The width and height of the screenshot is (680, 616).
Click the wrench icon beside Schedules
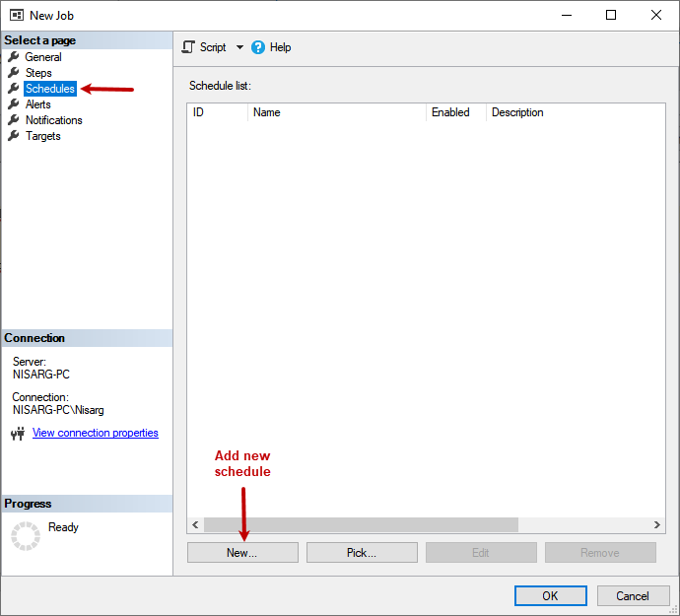pos(14,88)
